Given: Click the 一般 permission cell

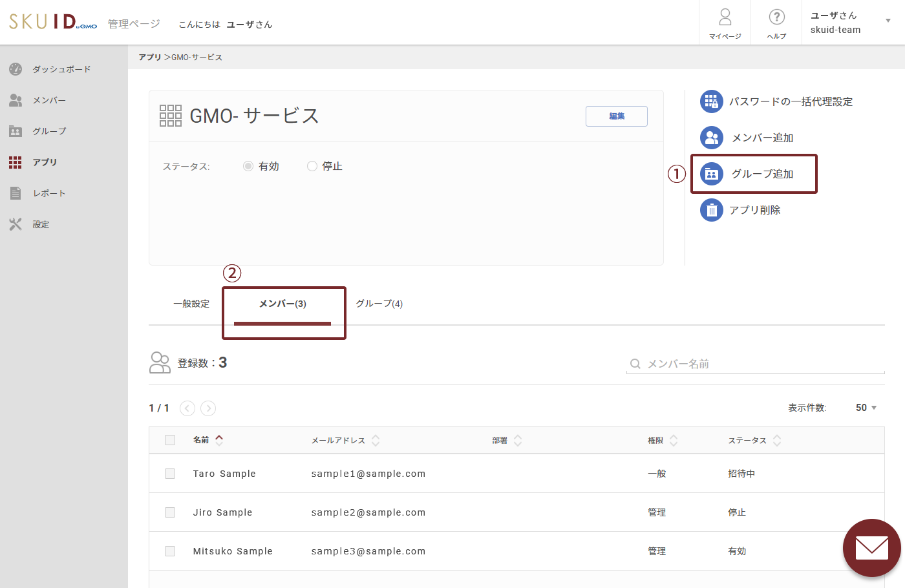Looking at the screenshot, I should 657,474.
